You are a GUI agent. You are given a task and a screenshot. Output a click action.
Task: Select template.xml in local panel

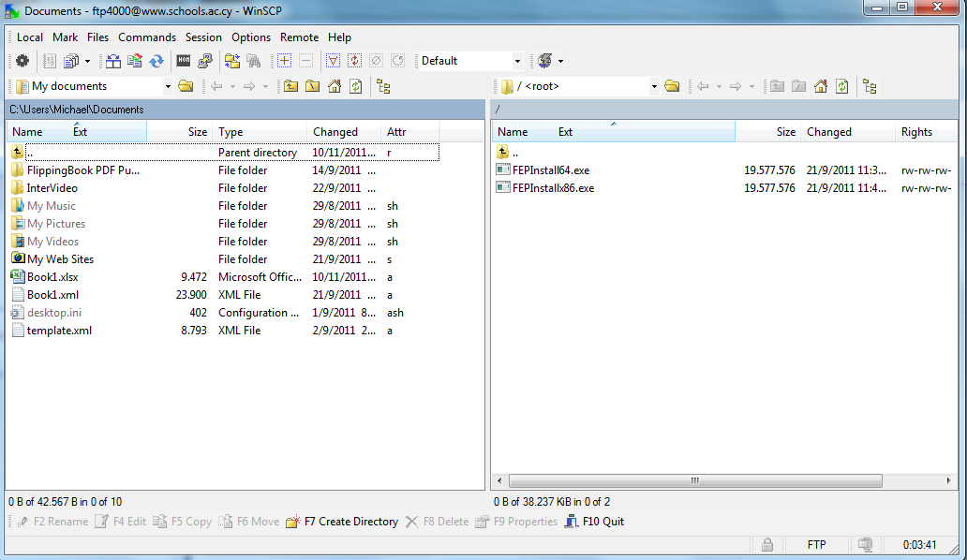pyautogui.click(x=59, y=331)
